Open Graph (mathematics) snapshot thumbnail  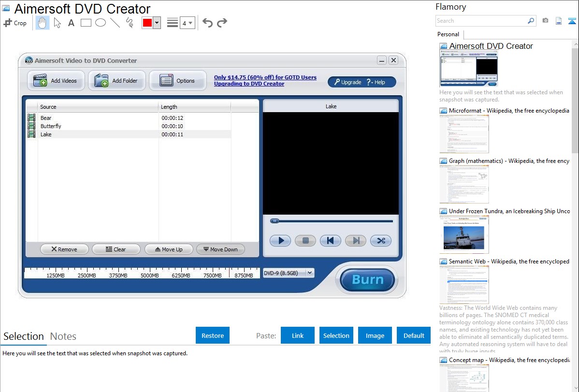click(464, 184)
